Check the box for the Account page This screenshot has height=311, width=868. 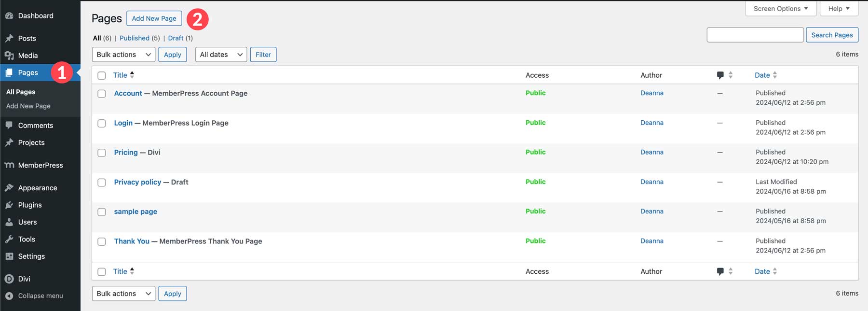[102, 94]
